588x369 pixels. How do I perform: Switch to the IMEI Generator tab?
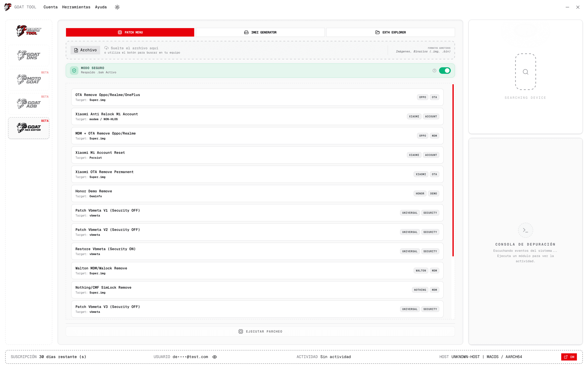click(260, 32)
